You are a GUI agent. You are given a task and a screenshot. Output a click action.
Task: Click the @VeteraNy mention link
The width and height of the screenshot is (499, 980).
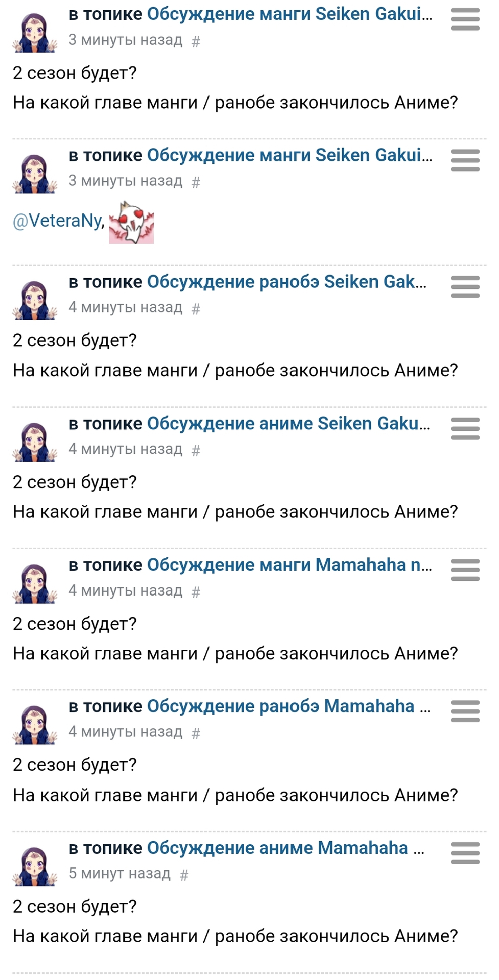[57, 221]
